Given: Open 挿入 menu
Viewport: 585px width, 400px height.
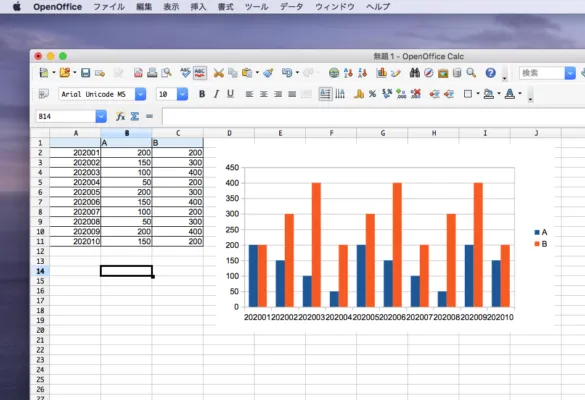Looking at the screenshot, I should pos(198,6).
